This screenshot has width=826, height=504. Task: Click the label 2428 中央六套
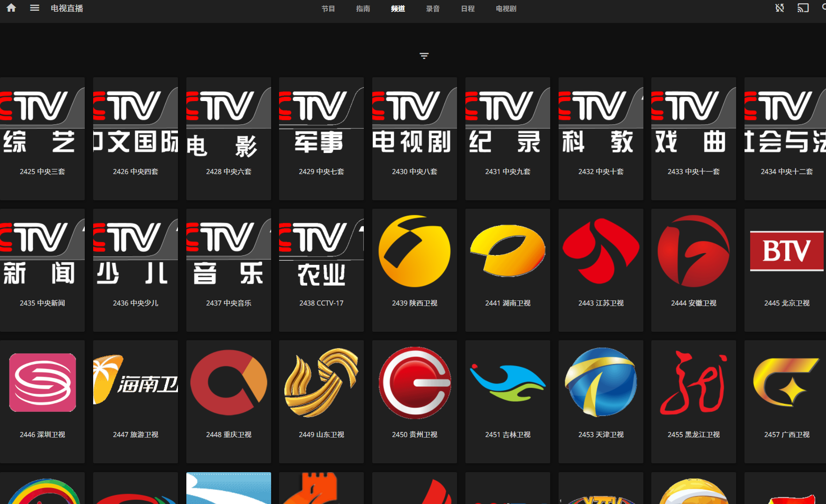(x=229, y=172)
